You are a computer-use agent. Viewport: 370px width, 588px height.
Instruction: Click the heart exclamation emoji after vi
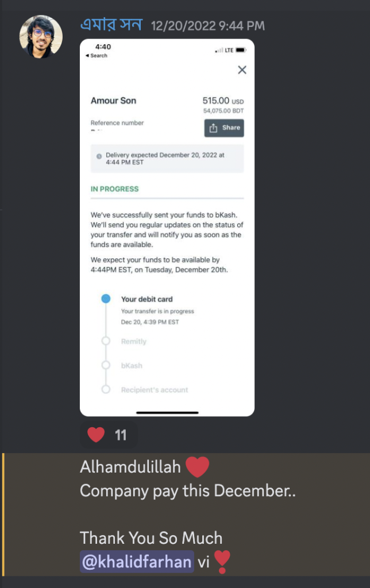point(222,562)
